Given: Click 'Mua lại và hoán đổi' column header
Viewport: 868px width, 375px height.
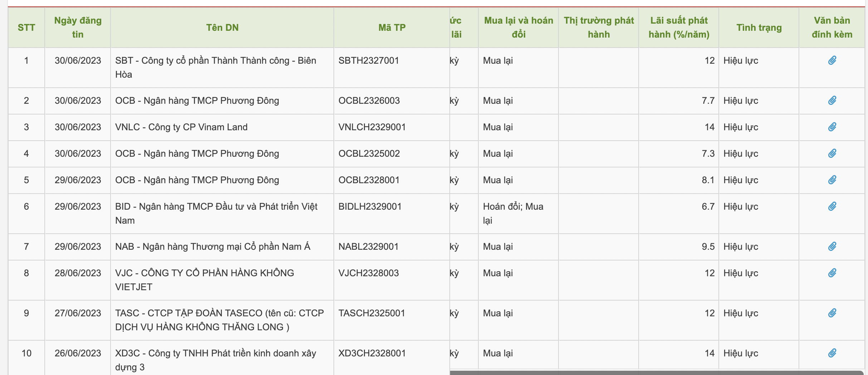Looking at the screenshot, I should coord(518,28).
